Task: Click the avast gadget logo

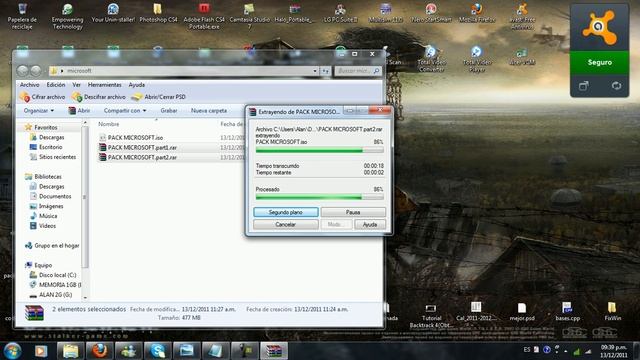Action: click(x=599, y=27)
